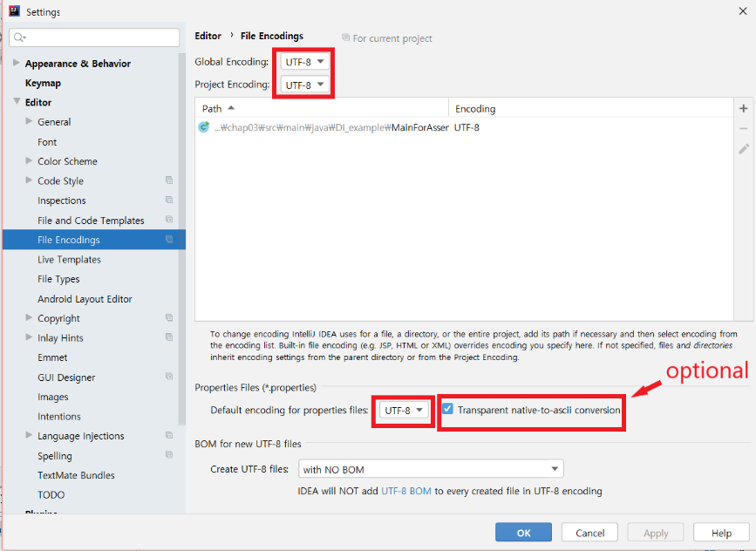Expand the Color Scheme node
The width and height of the screenshot is (756, 551).
[x=29, y=160]
